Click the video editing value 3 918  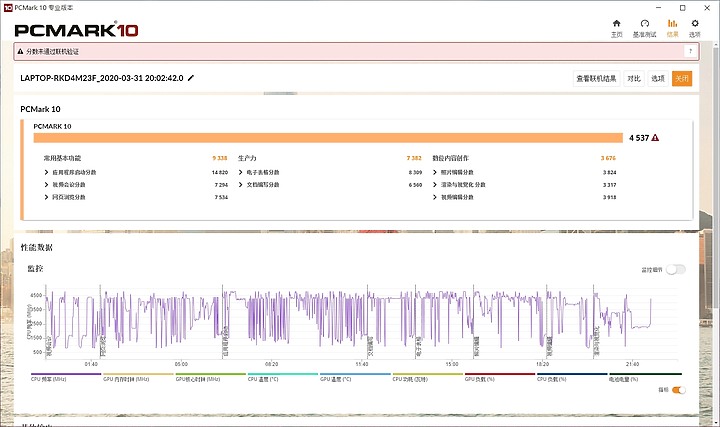click(x=609, y=197)
